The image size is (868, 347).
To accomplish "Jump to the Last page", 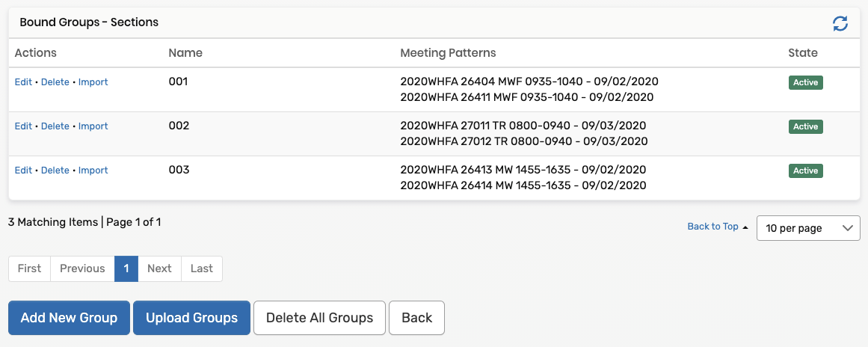I will click(202, 268).
